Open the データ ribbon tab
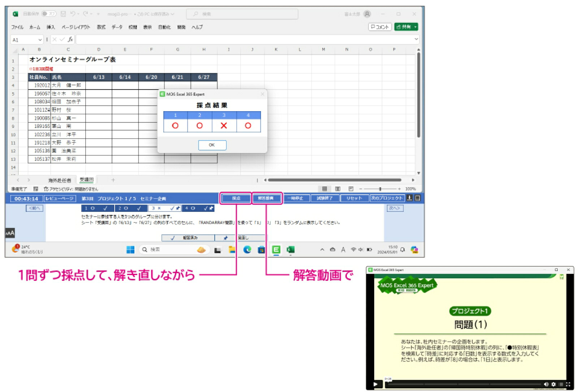The width and height of the screenshot is (578, 392). tap(117, 27)
